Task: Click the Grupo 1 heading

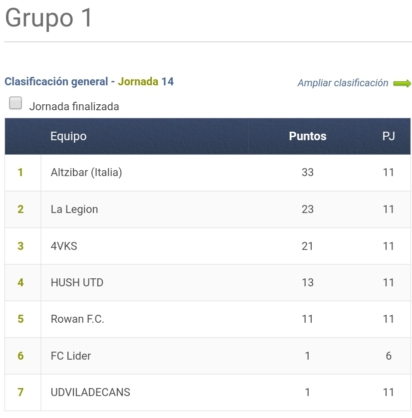Action: tap(49, 18)
